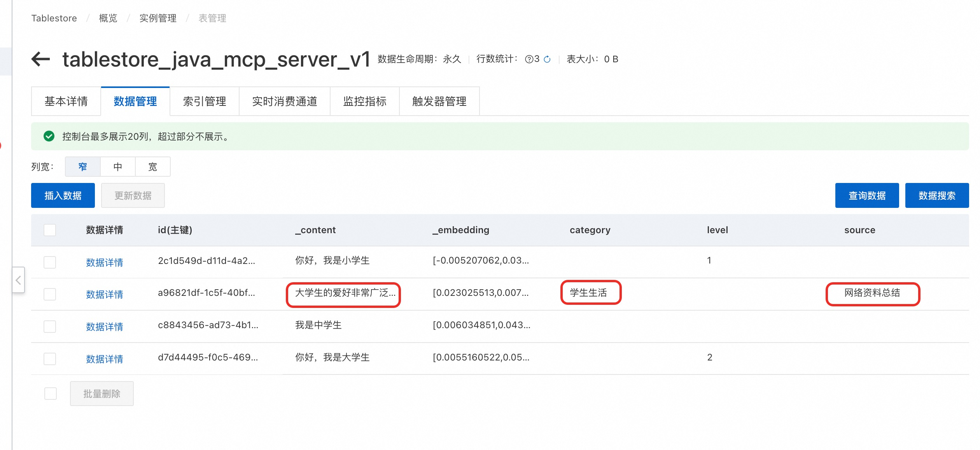Viewport: 980px width, 450px height.
Task: Select the 宽 column width option
Action: (x=152, y=167)
